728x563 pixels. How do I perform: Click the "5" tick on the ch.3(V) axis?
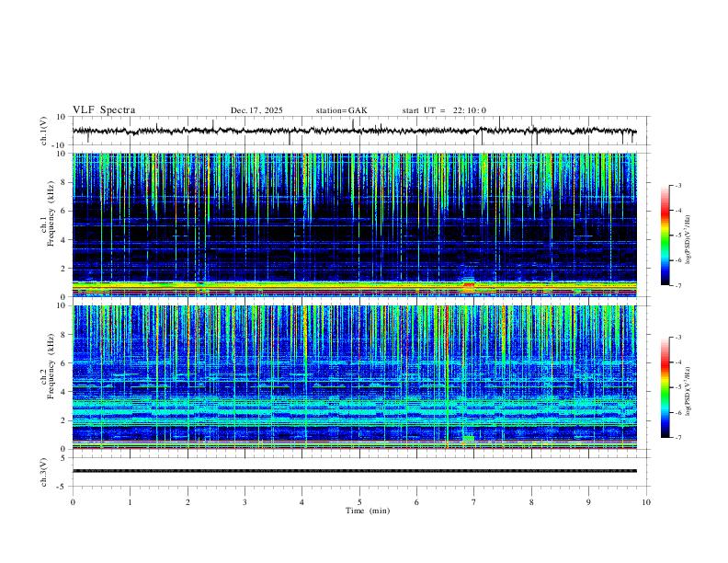pos(64,457)
